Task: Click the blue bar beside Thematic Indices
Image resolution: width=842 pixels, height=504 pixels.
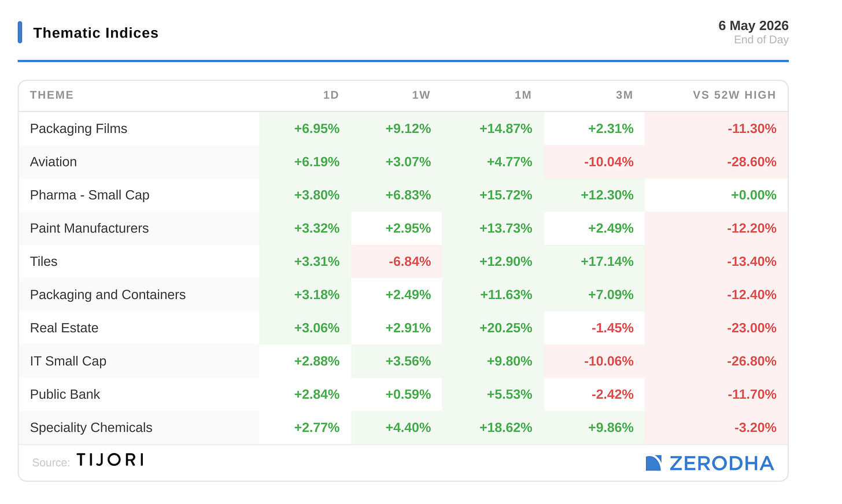Action: pos(20,32)
